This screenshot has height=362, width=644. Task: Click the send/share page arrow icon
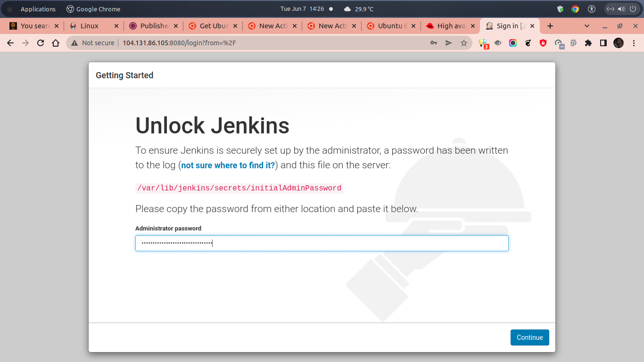pos(449,43)
